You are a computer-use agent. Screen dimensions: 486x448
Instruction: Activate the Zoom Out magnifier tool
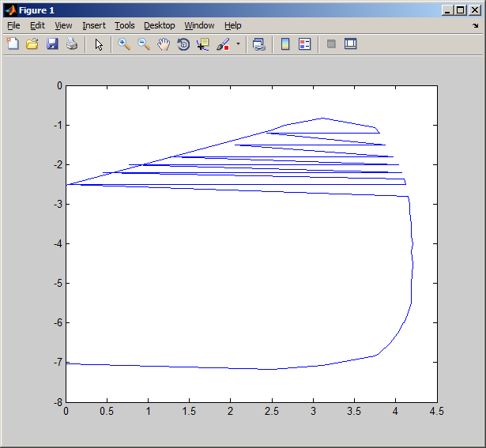pyautogui.click(x=144, y=44)
